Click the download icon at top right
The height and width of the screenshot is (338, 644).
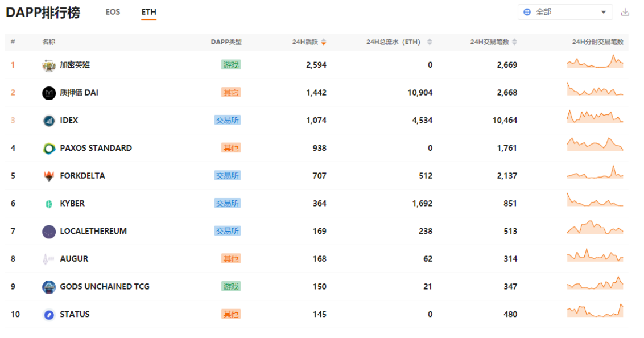[625, 12]
